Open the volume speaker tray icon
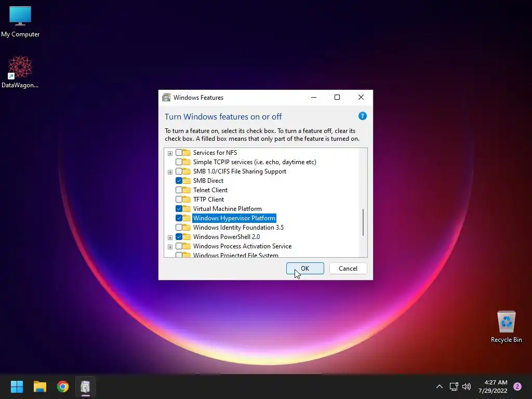This screenshot has width=532, height=399. click(467, 387)
